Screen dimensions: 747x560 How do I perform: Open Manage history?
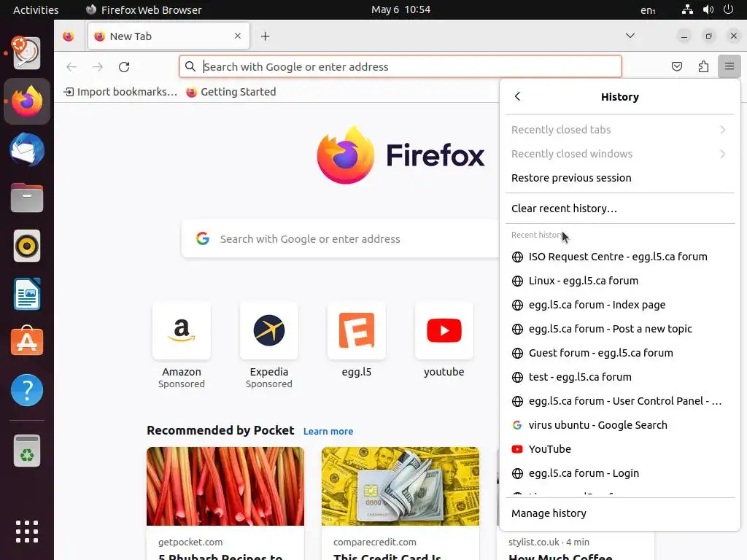coord(620,513)
